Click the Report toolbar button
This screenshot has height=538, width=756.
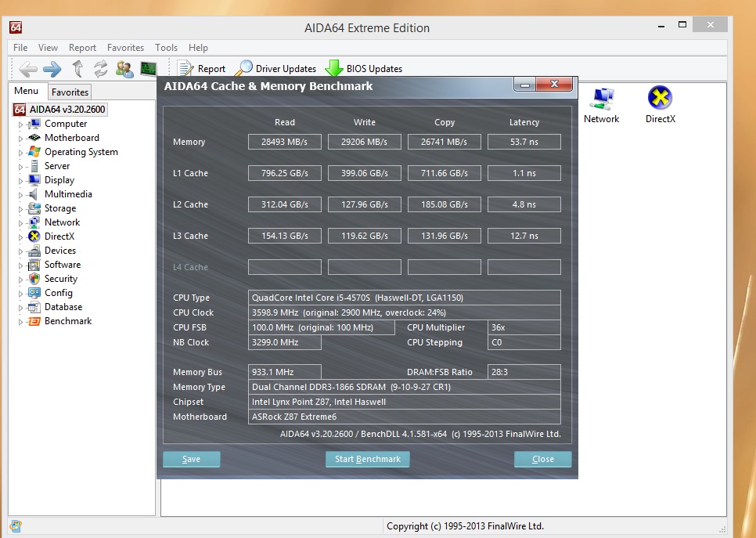point(202,68)
